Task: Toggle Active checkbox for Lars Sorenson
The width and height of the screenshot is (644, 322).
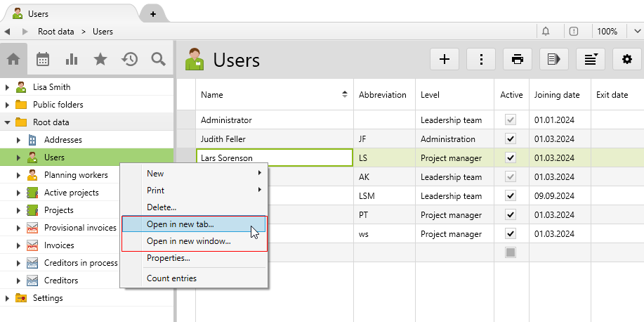Action: (511, 158)
